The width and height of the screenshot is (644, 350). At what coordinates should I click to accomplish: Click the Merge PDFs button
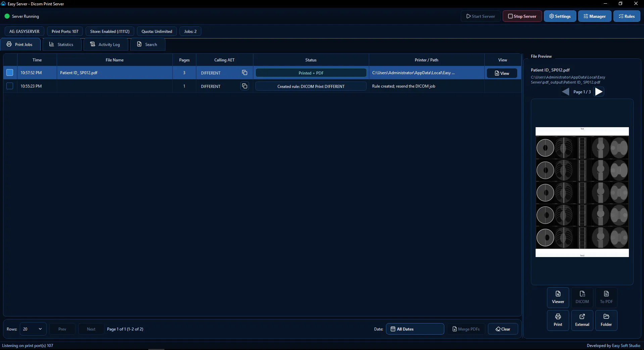click(466, 329)
